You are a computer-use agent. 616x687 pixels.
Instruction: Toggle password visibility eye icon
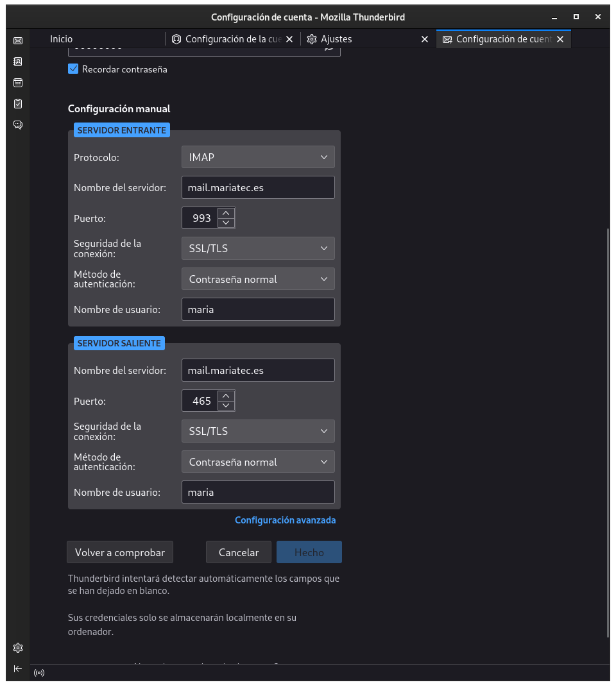328,47
